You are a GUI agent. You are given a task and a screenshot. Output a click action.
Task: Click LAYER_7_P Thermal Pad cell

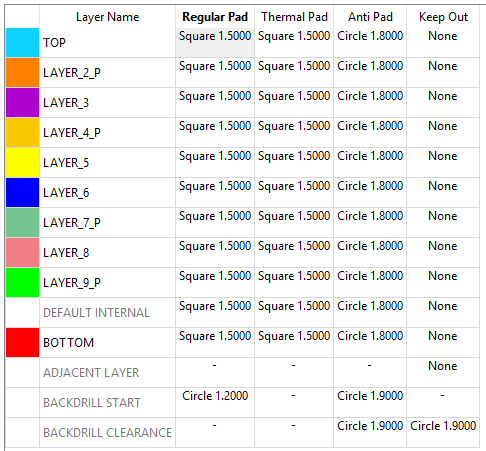[x=294, y=222]
